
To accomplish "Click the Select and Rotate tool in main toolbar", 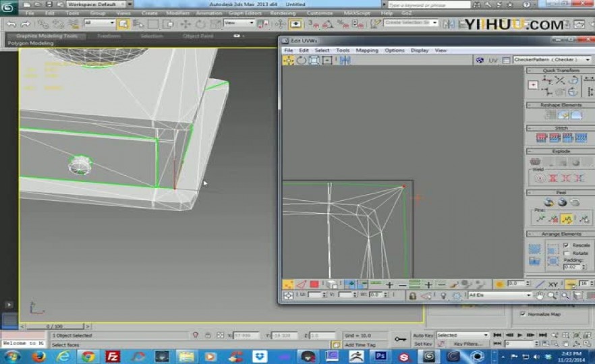I will click(200, 24).
